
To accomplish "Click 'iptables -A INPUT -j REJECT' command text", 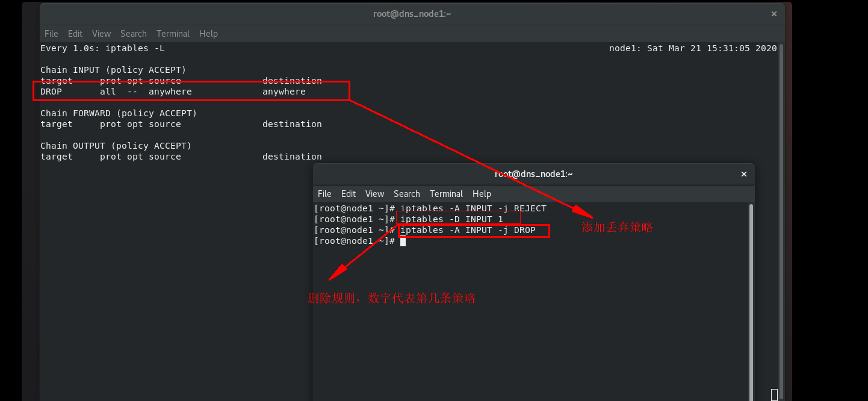I will [473, 209].
